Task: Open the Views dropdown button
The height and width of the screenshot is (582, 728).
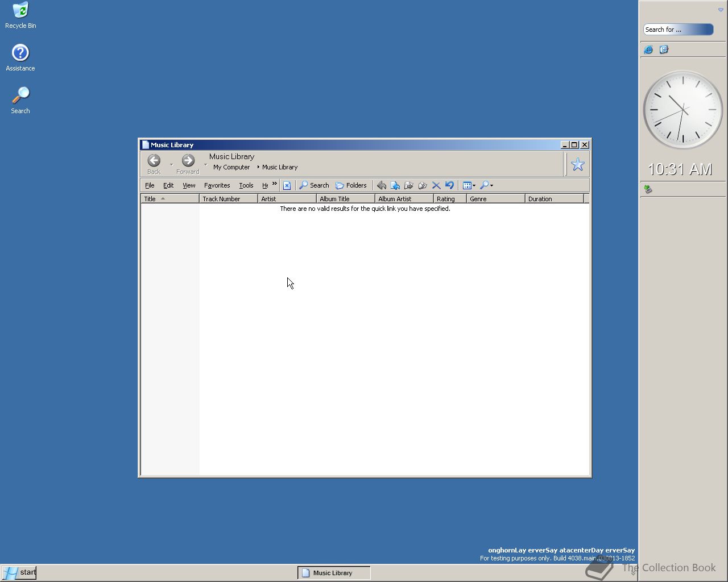Action: pyautogui.click(x=469, y=185)
